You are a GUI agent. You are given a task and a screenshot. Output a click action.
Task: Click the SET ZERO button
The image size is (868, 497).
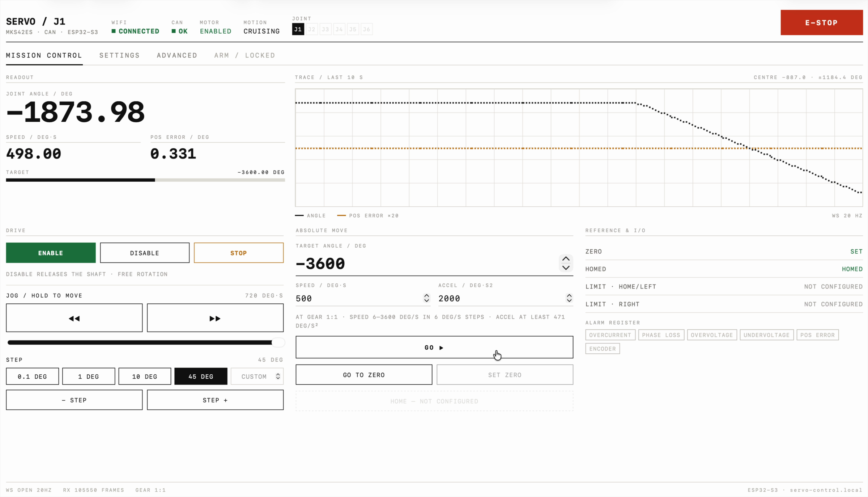click(505, 374)
